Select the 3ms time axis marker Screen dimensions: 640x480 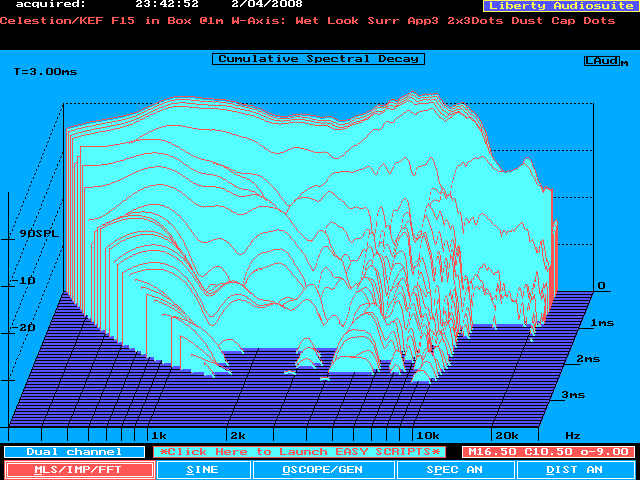pyautogui.click(x=573, y=395)
